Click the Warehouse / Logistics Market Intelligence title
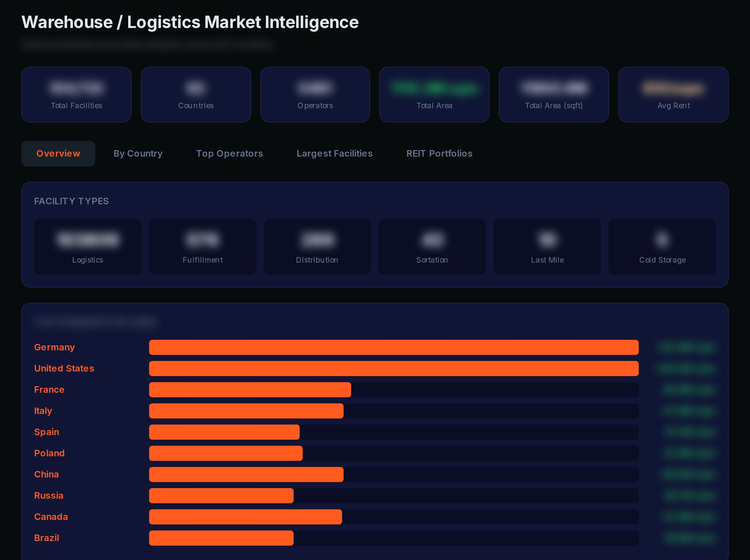 [x=190, y=22]
